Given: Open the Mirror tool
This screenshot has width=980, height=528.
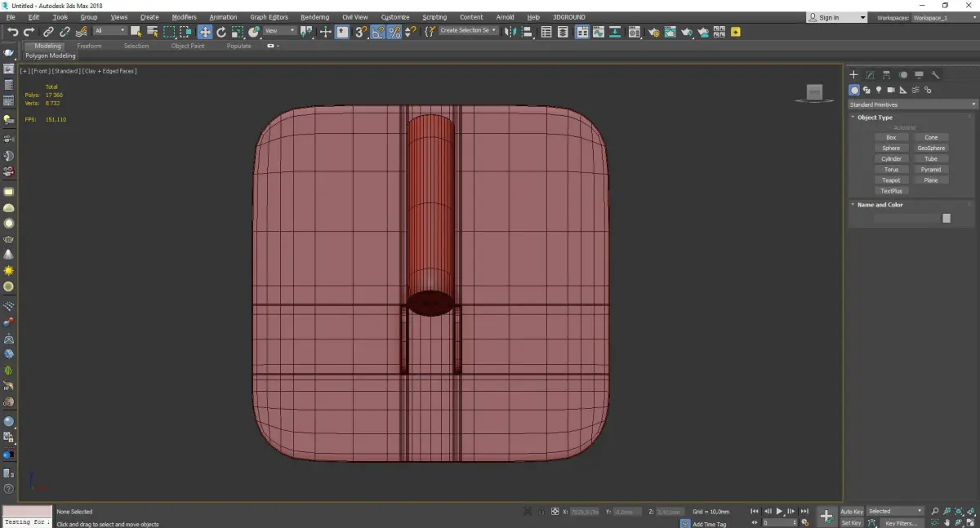Looking at the screenshot, I should click(x=509, y=32).
